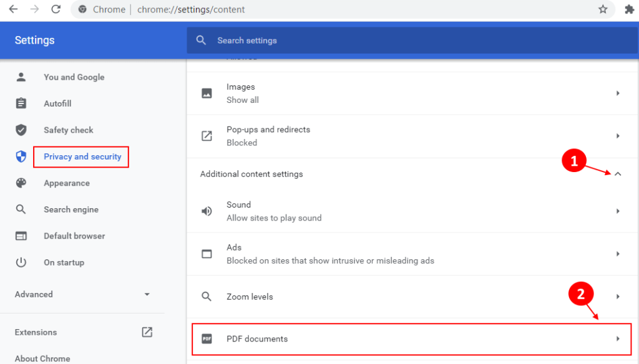The height and width of the screenshot is (364, 639).
Task: Click the PDF documents icon
Action: tap(207, 339)
